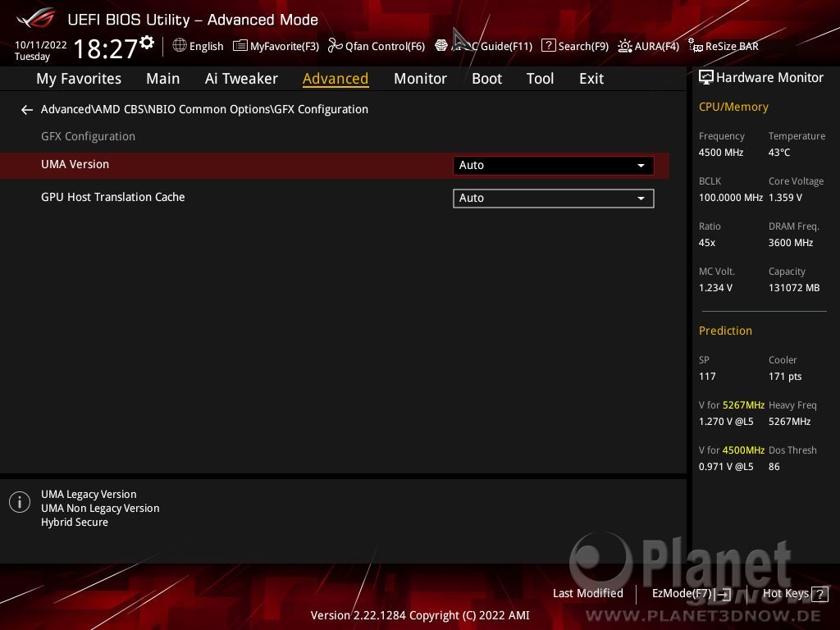Click the ReSize BAR icon

pos(696,46)
